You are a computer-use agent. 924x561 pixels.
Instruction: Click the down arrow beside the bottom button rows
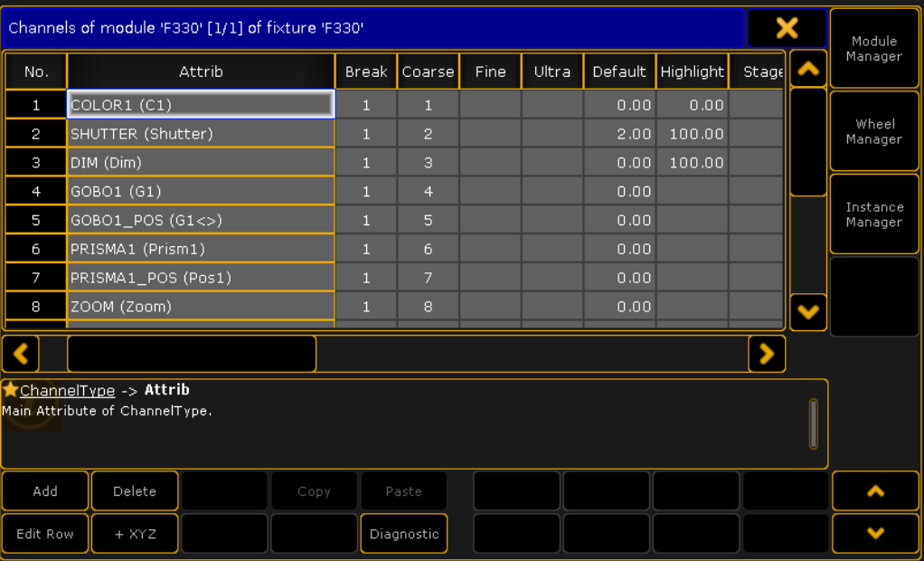coord(876,533)
